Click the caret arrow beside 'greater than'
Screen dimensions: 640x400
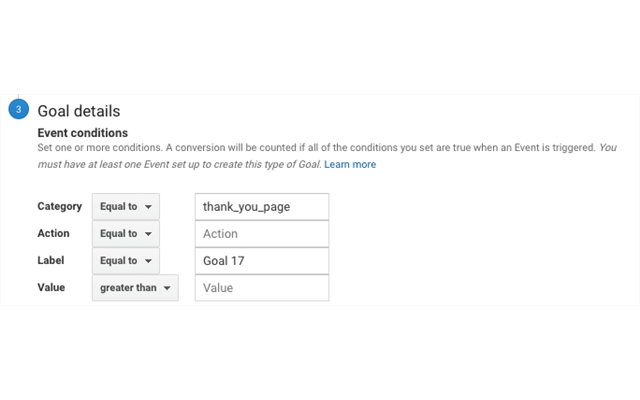[167, 288]
